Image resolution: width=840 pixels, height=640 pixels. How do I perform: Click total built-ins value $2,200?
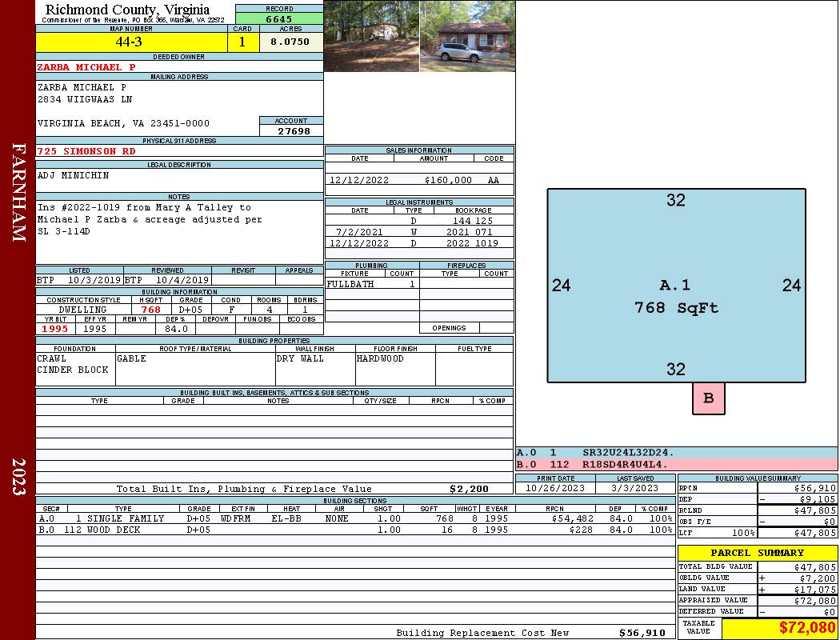tap(470, 489)
